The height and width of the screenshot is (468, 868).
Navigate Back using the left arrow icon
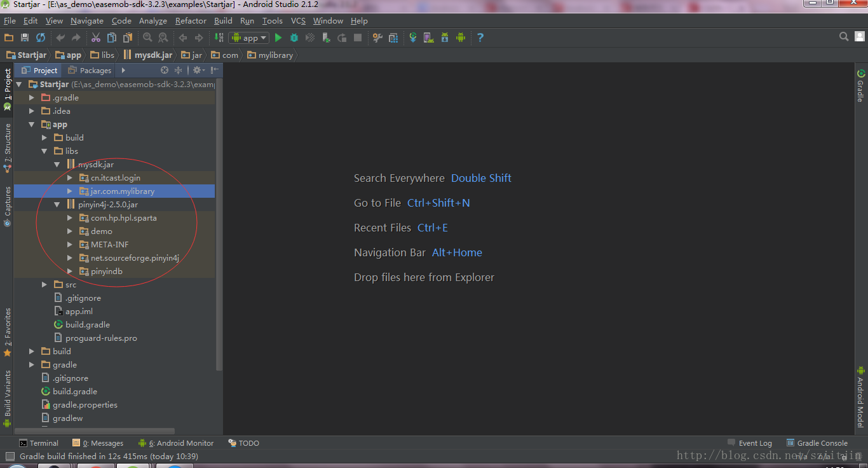click(183, 38)
